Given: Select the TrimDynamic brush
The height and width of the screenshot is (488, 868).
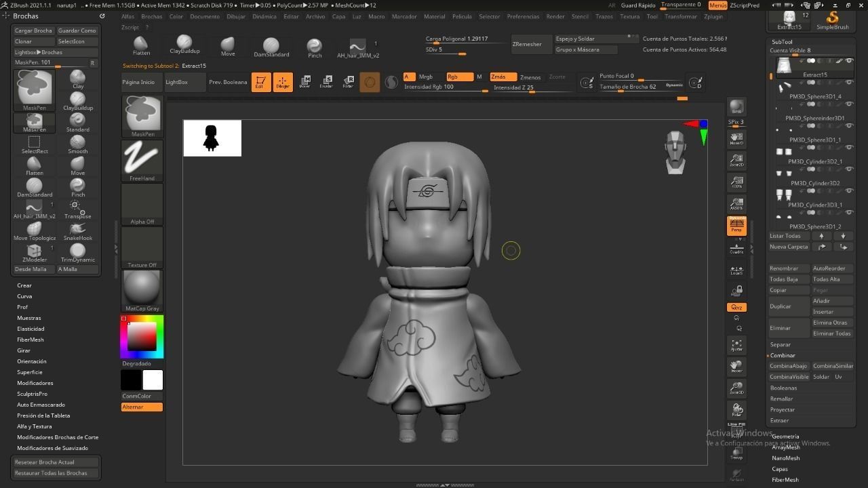Looking at the screenshot, I should [78, 252].
